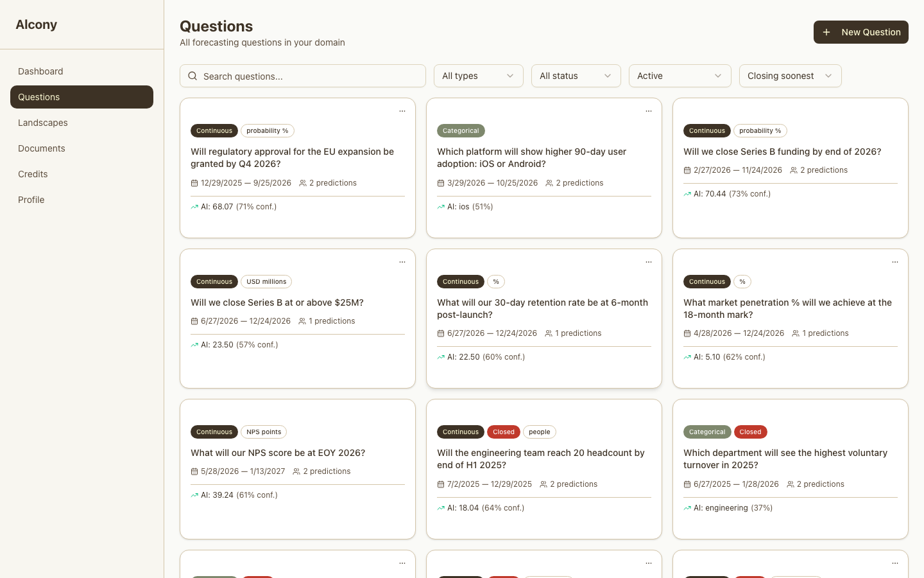Open options menu on market penetration card
The height and width of the screenshot is (578, 924).
tap(895, 262)
